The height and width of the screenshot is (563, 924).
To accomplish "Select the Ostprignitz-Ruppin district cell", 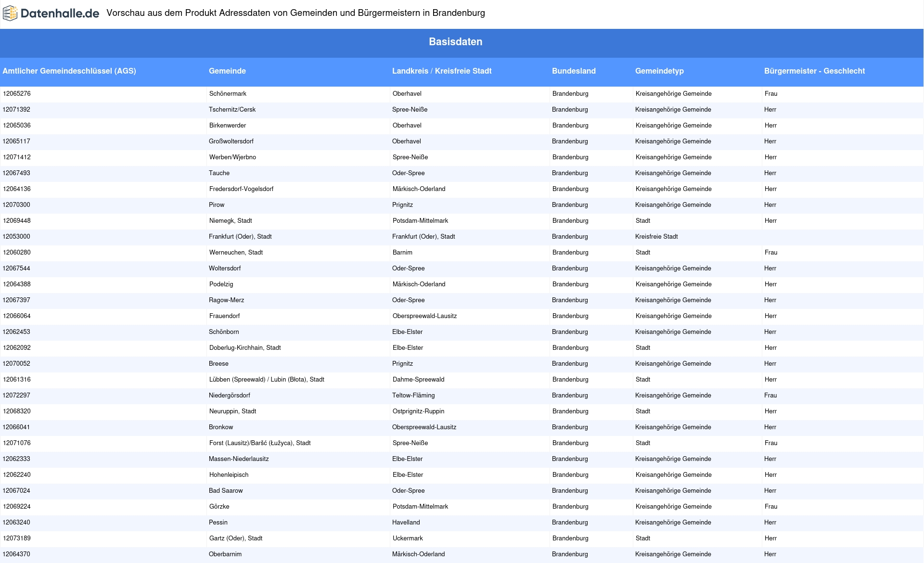I will tap(470, 411).
